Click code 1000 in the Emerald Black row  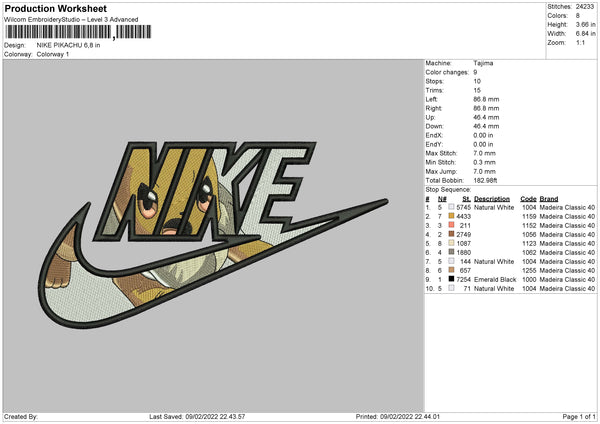point(529,279)
